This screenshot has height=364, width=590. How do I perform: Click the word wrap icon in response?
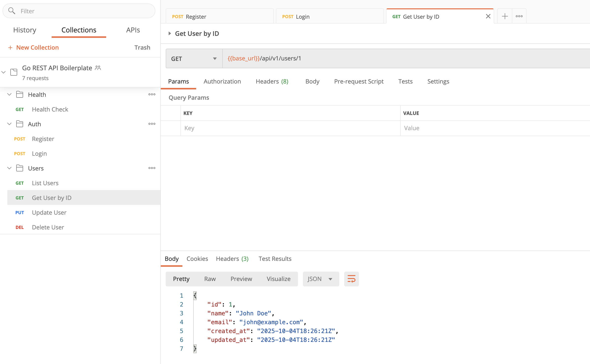tap(351, 279)
